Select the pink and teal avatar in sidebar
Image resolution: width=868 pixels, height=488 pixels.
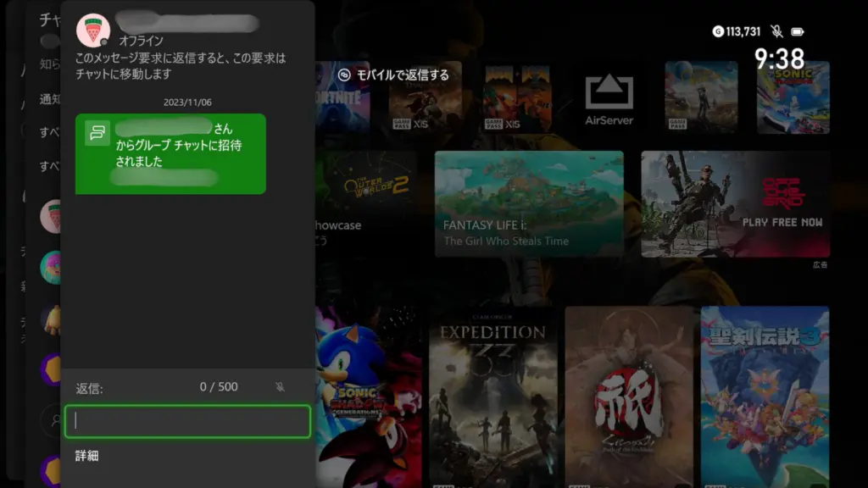pos(51,268)
